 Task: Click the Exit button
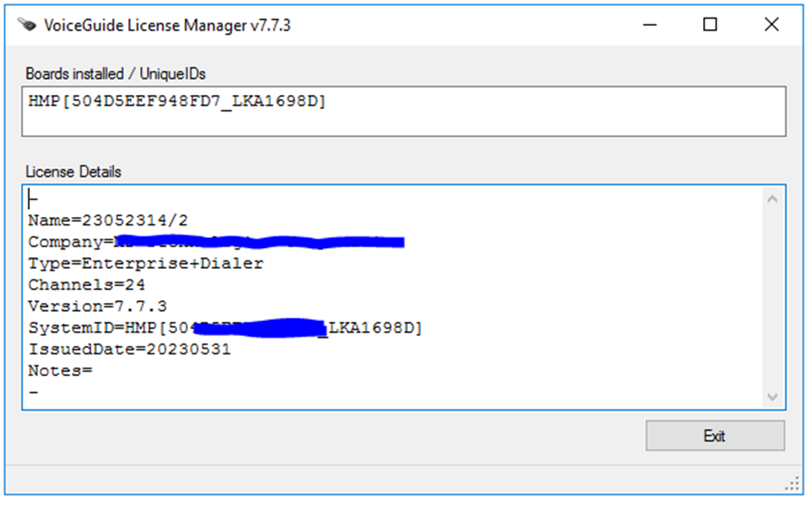715,435
